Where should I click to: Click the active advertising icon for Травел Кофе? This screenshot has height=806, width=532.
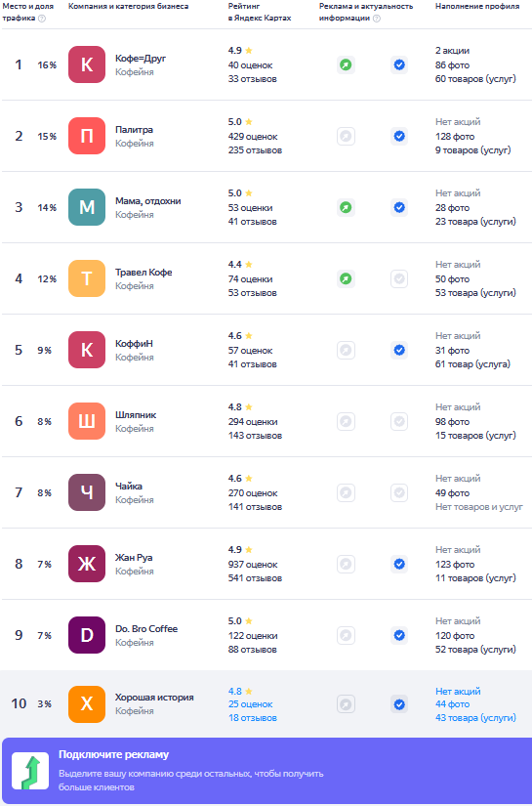point(346,279)
